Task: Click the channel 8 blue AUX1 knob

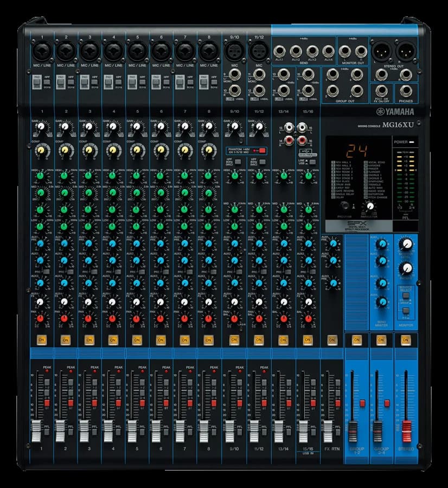Action: 208,243
